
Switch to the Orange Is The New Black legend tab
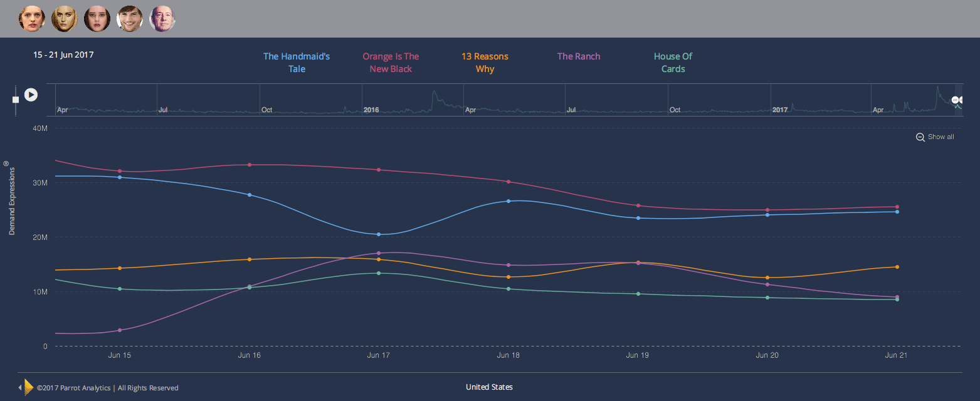[391, 62]
